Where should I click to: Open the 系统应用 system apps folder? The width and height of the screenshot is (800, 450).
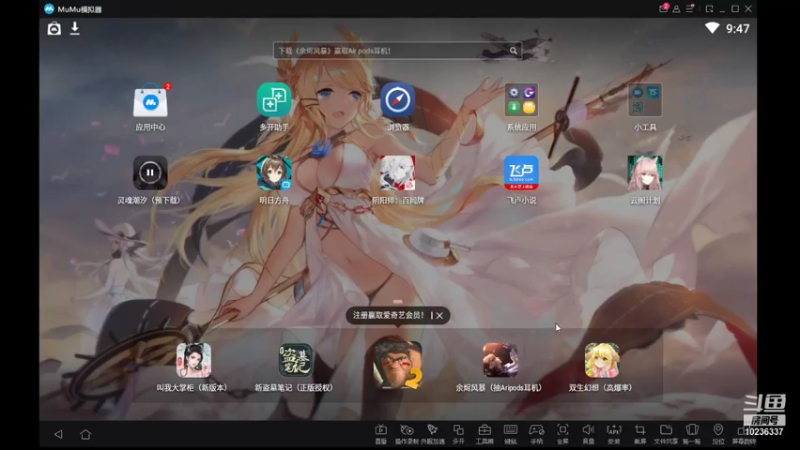(521, 101)
